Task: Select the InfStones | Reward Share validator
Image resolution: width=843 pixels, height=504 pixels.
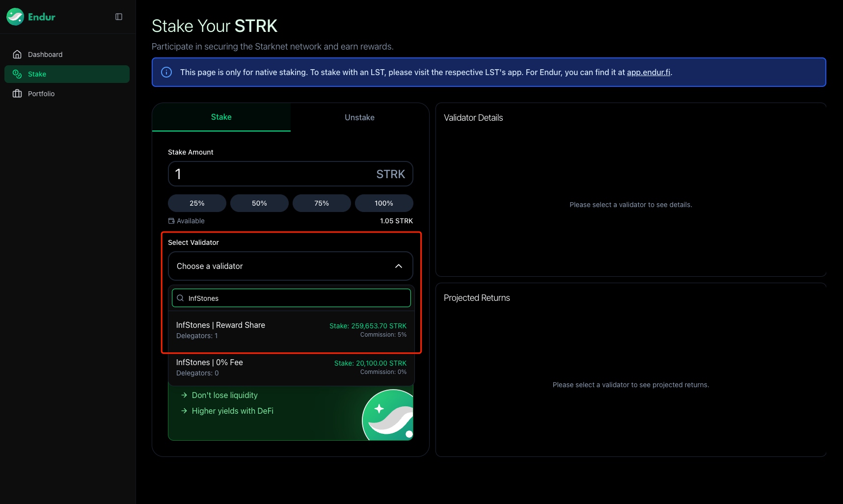Action: (291, 330)
